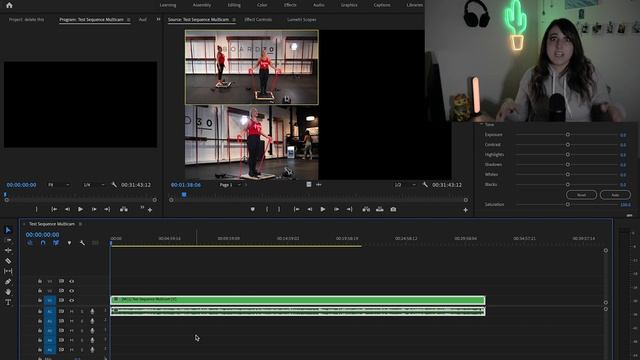Image resolution: width=640 pixels, height=360 pixels.
Task: Play the Source Monitor
Action: [x=323, y=209]
